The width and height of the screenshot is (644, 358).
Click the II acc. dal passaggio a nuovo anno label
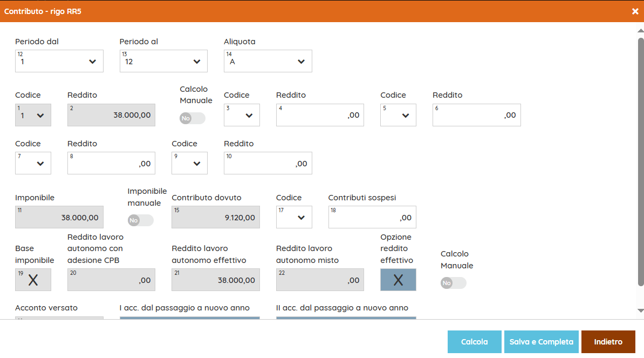342,308
